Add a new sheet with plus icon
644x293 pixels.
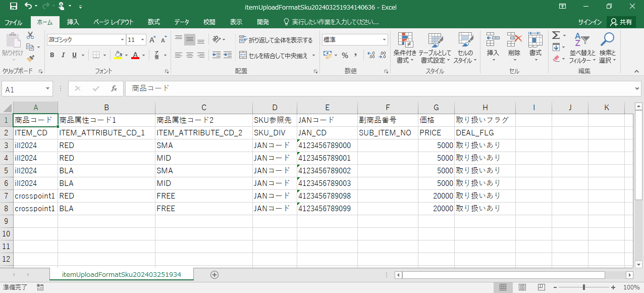click(214, 275)
